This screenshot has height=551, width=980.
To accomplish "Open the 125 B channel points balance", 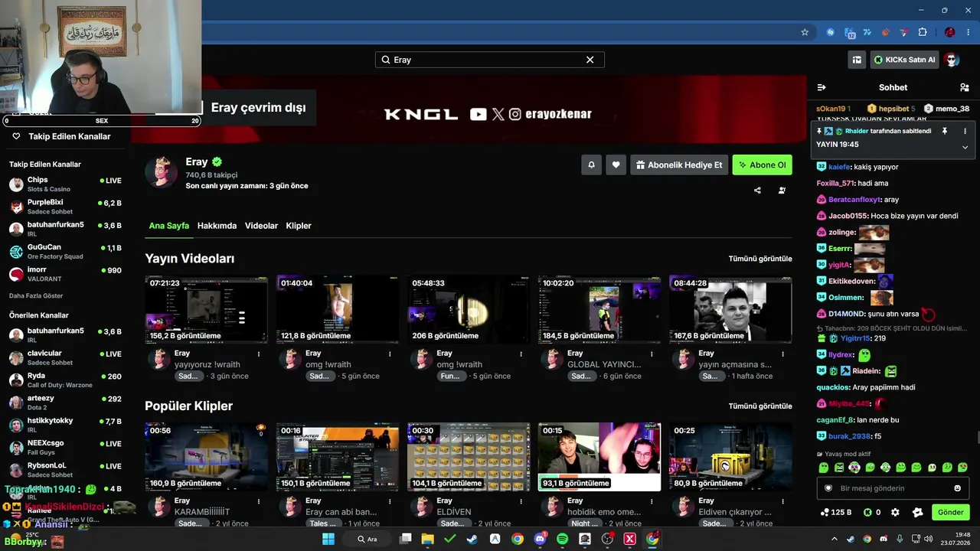I will 835,512.
